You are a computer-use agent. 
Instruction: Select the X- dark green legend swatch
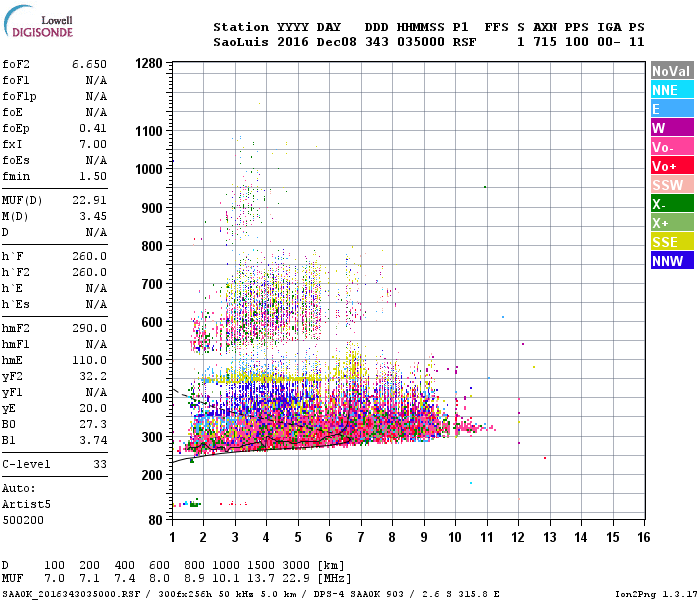[672, 204]
